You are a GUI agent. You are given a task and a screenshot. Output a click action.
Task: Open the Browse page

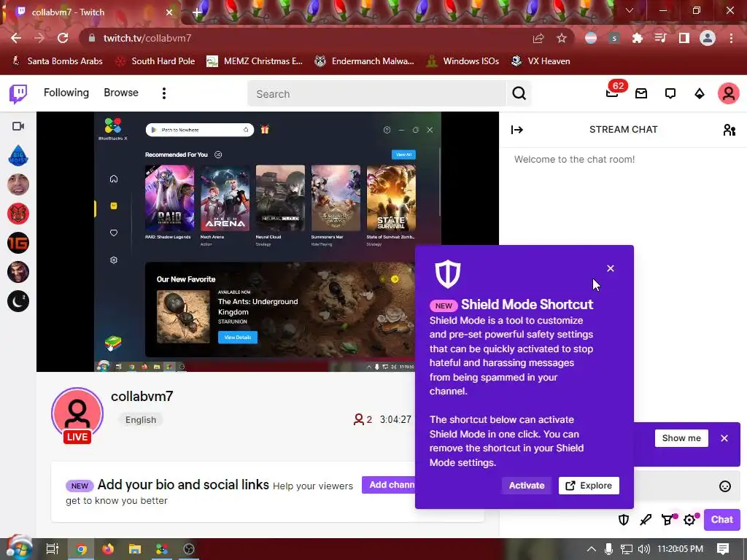(x=121, y=93)
